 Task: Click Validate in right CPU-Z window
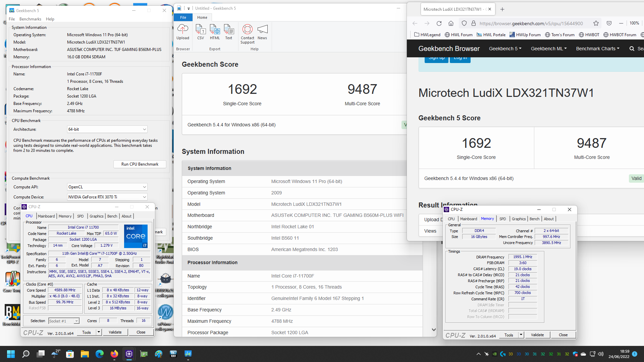537,335
